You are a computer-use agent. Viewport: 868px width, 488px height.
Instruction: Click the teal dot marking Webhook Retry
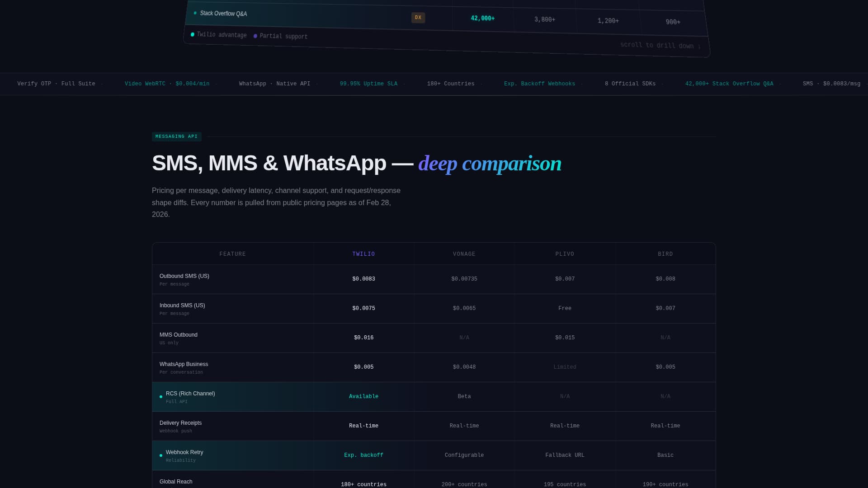coord(161,455)
